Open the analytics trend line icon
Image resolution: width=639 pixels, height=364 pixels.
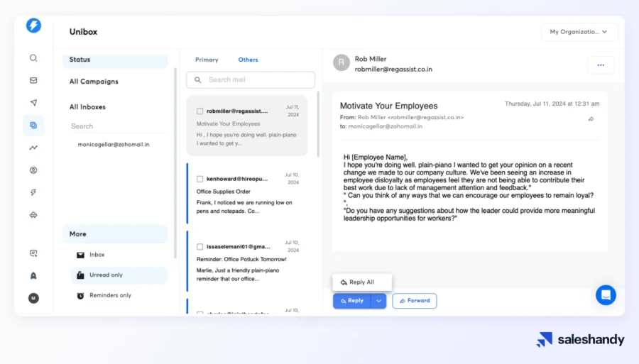33,148
